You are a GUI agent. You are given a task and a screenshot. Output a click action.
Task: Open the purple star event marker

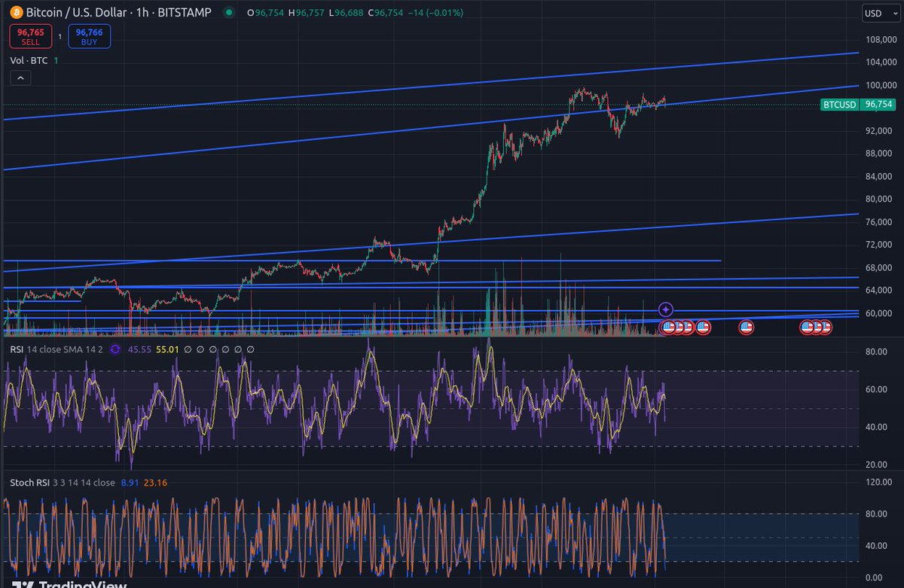(665, 309)
